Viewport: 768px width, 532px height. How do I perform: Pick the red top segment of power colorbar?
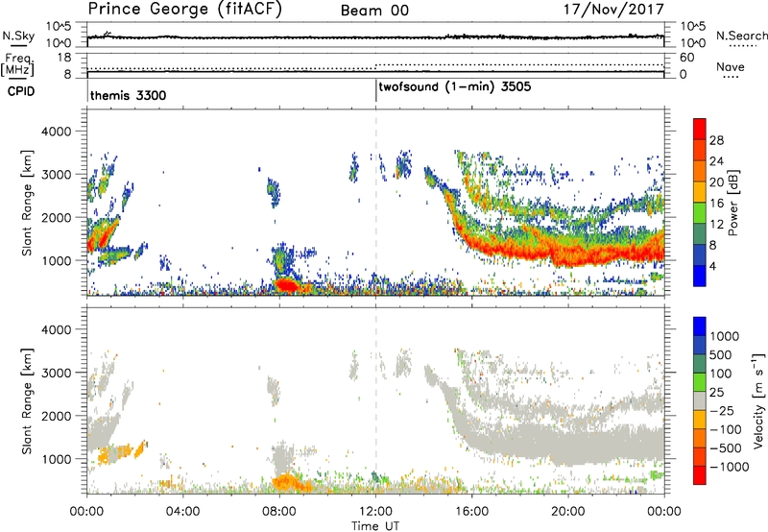pyautogui.click(x=700, y=130)
